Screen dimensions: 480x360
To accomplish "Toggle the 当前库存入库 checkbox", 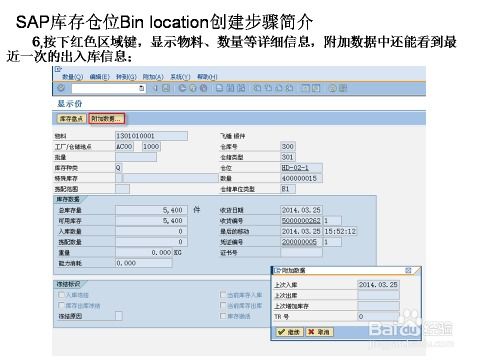I will pos(223,295).
